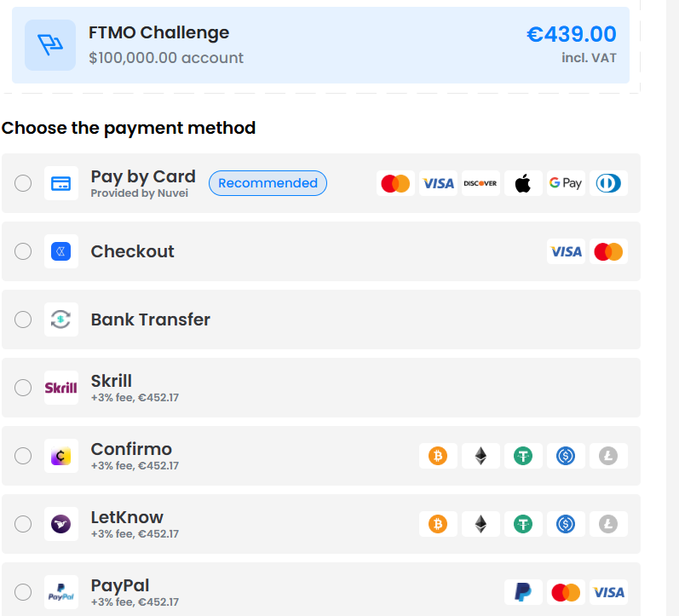Screen dimensions: 679x616
Task: Click the Tether icon in Confirmo row
Action: tap(523, 456)
